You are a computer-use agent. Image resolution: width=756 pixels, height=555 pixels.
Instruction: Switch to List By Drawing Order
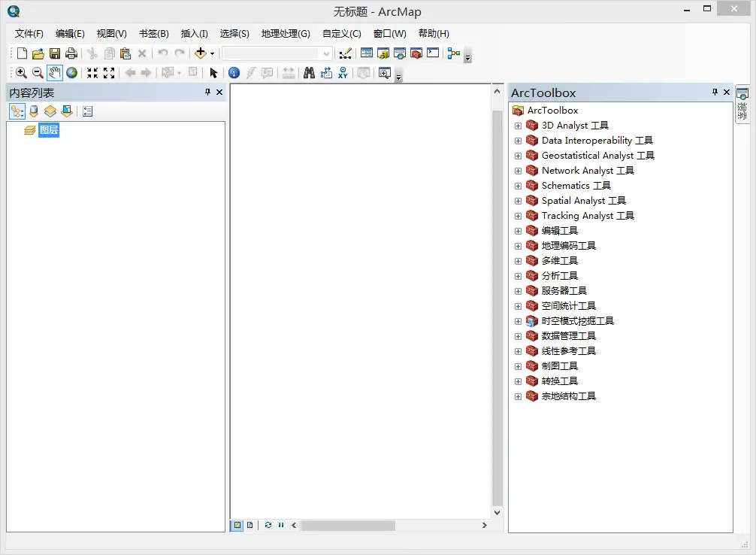tap(17, 111)
